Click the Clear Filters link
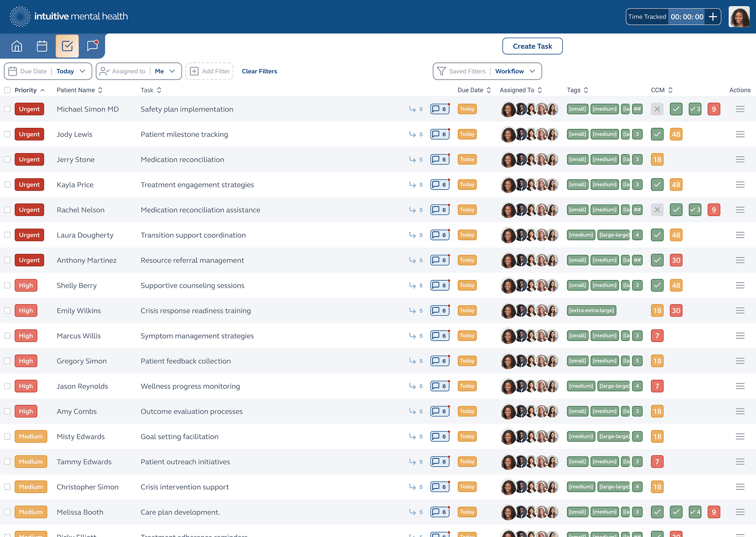This screenshot has width=756, height=537. coord(259,71)
